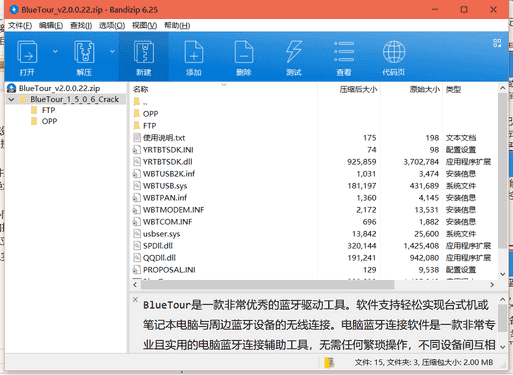Open the 文件(F) menu
513x375 pixels.
coord(20,26)
